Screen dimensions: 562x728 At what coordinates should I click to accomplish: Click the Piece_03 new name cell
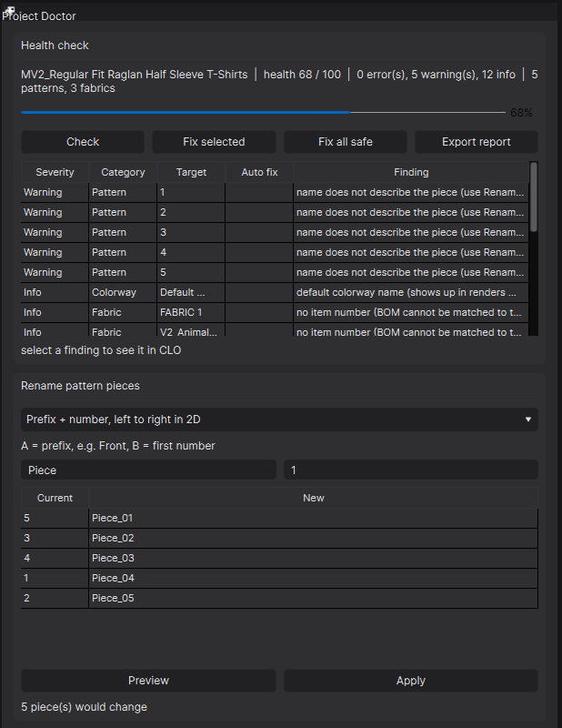(x=313, y=558)
